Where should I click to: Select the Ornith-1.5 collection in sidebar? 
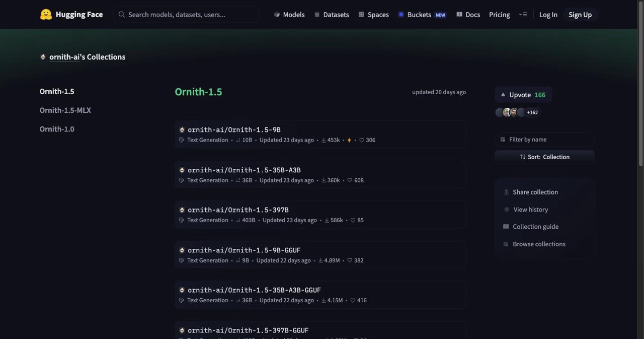(x=57, y=91)
